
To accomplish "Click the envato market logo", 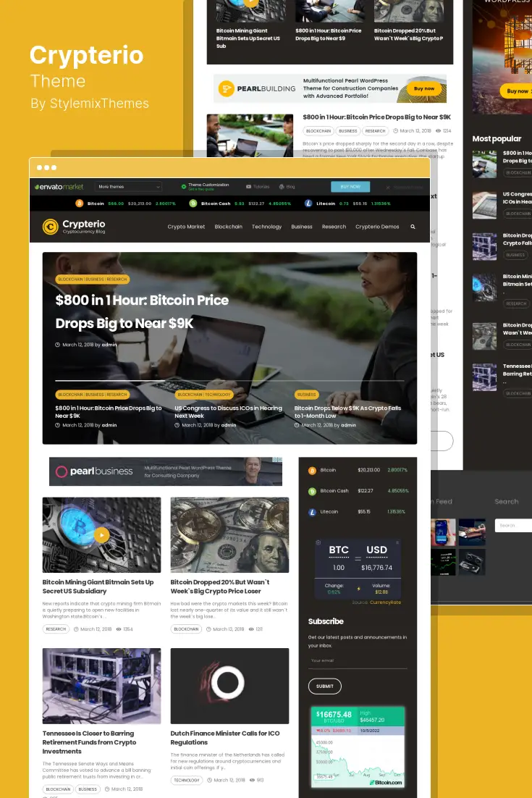I will 59,187.
